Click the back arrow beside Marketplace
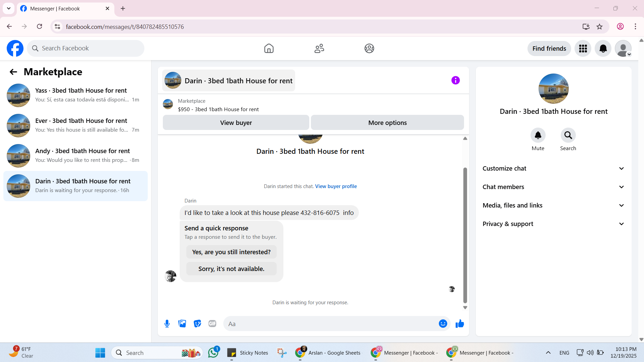This screenshot has width=644, height=362. [13, 72]
